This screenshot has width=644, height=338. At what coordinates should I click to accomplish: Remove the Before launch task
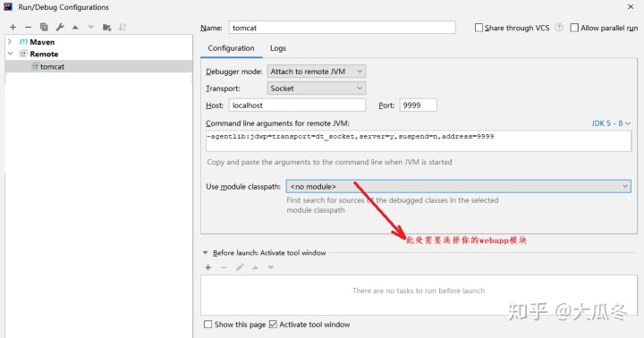pyautogui.click(x=224, y=267)
